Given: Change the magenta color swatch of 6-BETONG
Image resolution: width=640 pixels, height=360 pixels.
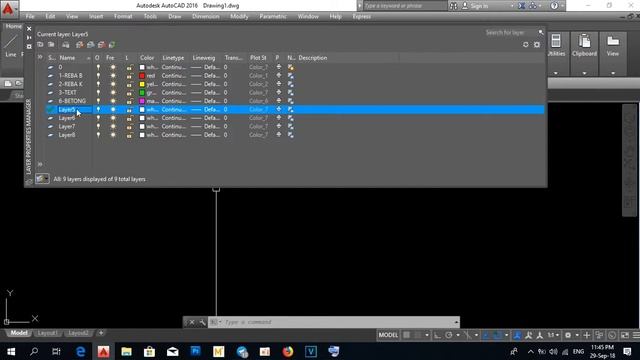Looking at the screenshot, I should coord(142,101).
